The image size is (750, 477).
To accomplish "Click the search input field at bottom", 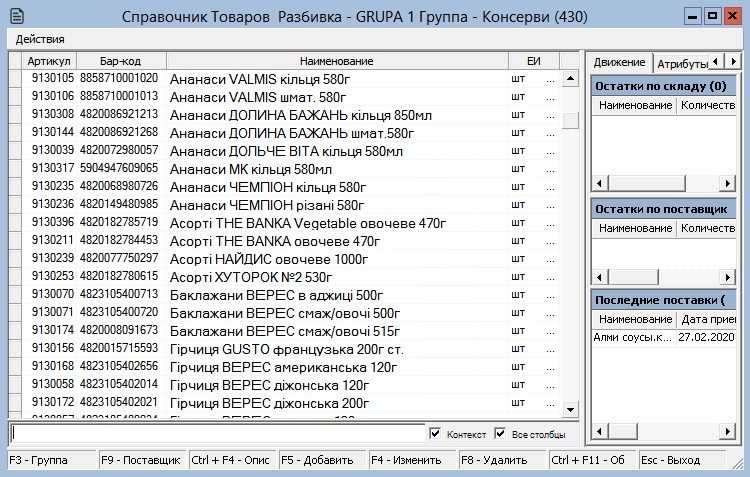I will [x=215, y=434].
